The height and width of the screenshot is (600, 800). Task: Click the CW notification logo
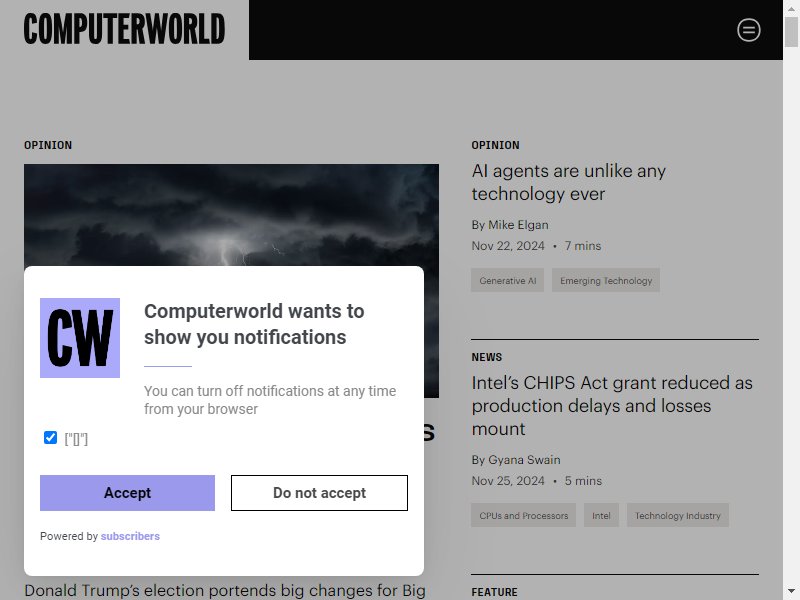pyautogui.click(x=80, y=338)
